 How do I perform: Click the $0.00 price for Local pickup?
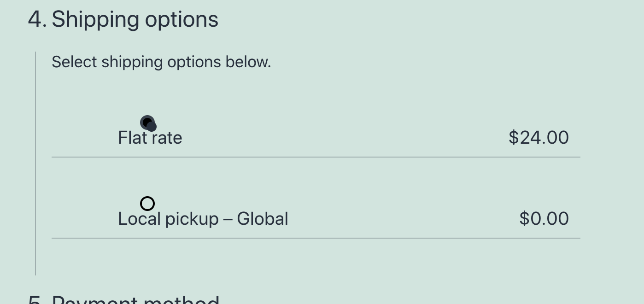pos(544,218)
